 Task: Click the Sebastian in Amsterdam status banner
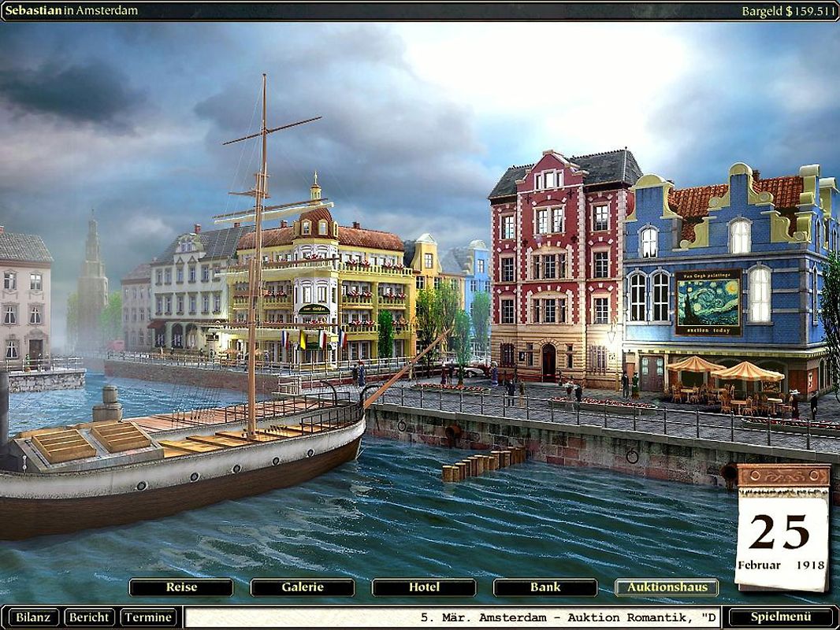[71, 9]
